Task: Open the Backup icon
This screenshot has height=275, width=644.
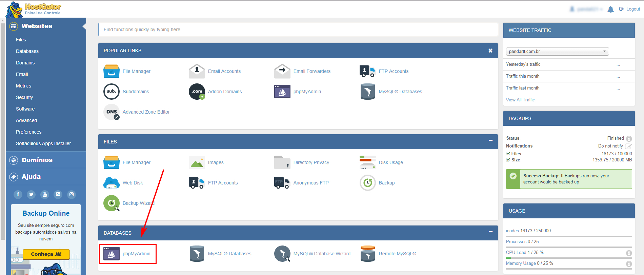Action: (368, 183)
